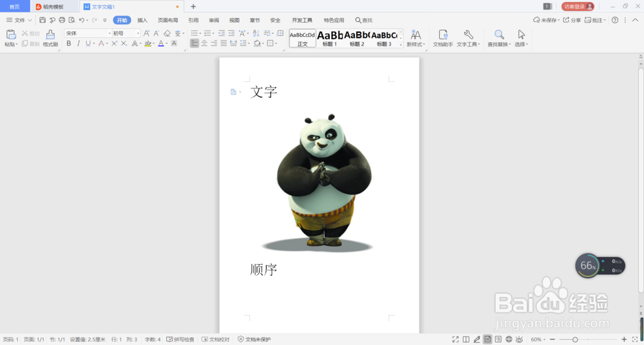Image resolution: width=644 pixels, height=345 pixels.
Task: Switch to the Review (审阅) tab
Action: pyautogui.click(x=214, y=20)
